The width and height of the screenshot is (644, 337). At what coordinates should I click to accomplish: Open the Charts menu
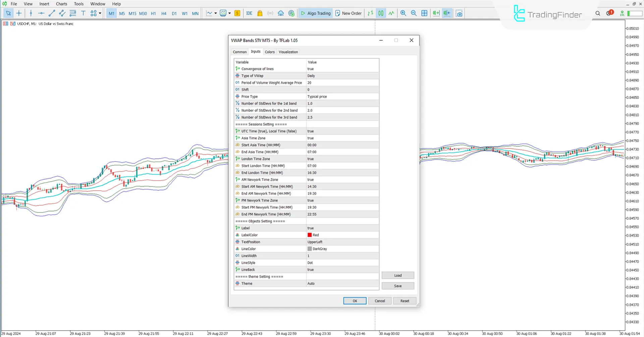pos(61,4)
